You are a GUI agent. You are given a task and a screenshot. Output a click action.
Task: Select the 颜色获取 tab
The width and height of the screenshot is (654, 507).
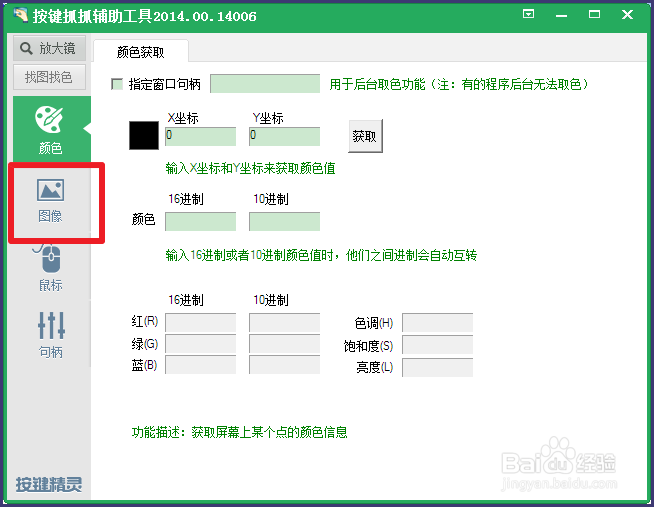(x=141, y=52)
